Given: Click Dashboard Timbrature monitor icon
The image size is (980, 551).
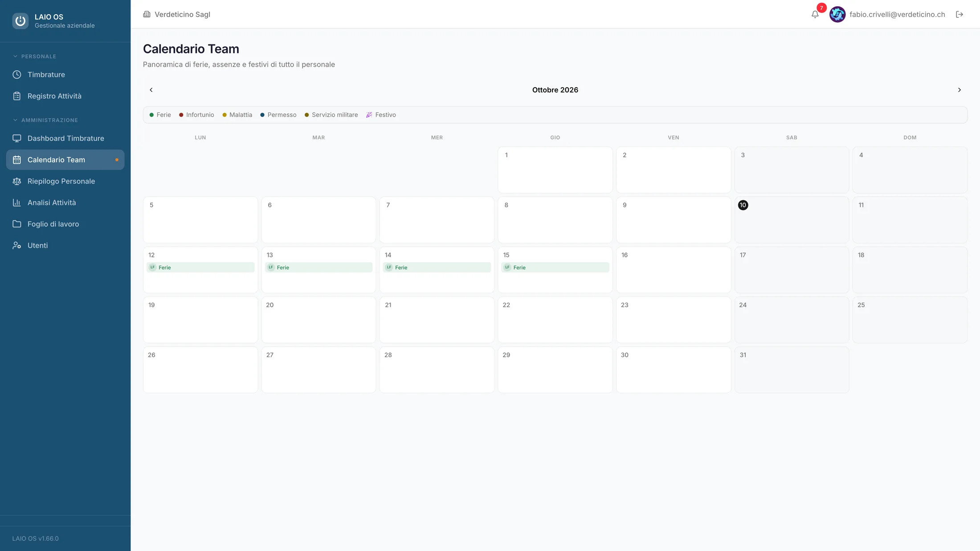Looking at the screenshot, I should [x=17, y=138].
